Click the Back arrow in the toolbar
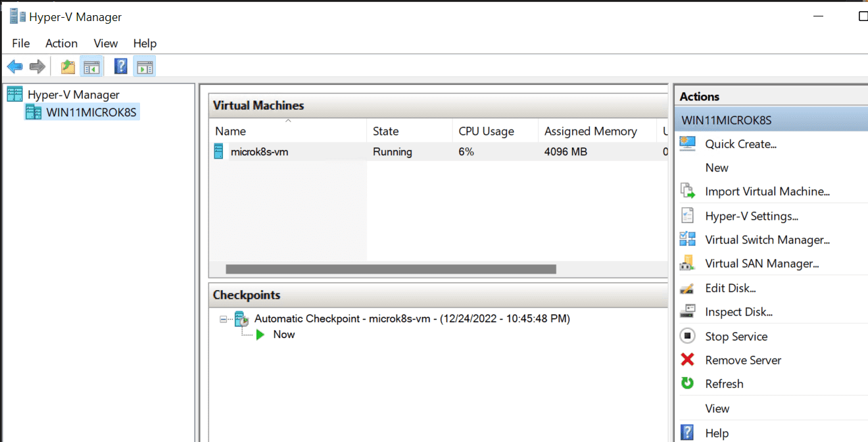868x442 pixels. (14, 66)
